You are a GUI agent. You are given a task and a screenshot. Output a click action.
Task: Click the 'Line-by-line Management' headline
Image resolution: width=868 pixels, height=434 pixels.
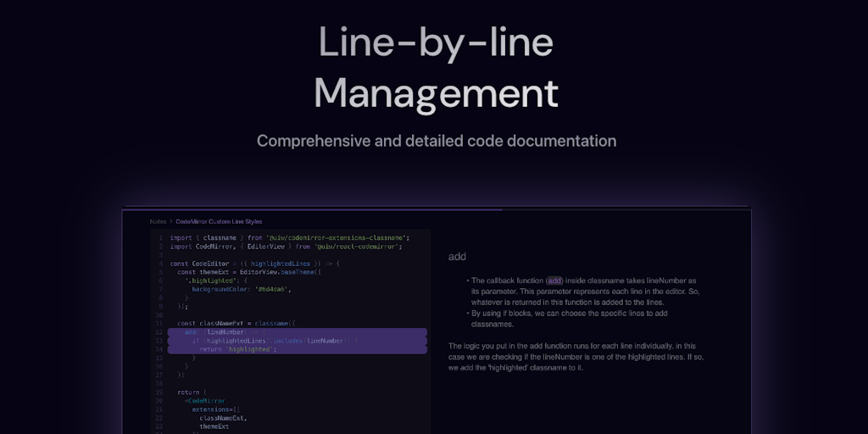click(436, 68)
